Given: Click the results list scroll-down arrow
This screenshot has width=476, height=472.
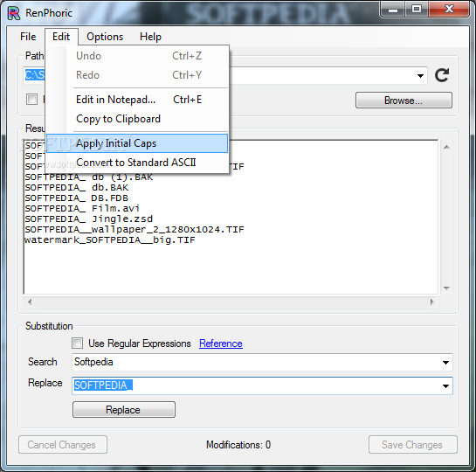Looking at the screenshot, I should pyautogui.click(x=446, y=288).
